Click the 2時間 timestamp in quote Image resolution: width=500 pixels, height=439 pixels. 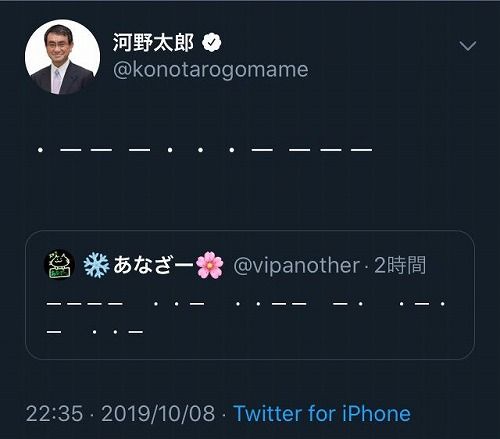(x=400, y=265)
